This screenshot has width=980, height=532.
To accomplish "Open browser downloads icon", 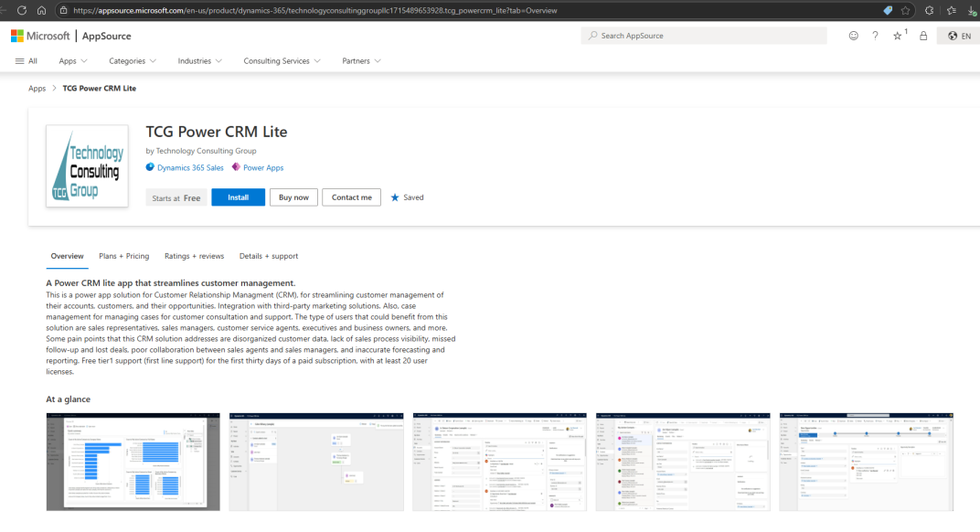I will pos(973,10).
